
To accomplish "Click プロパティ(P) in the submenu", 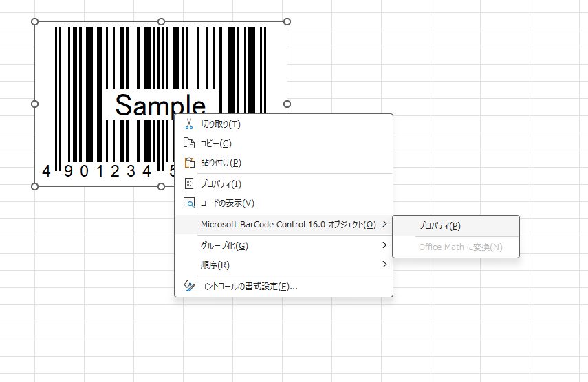I will (x=439, y=225).
